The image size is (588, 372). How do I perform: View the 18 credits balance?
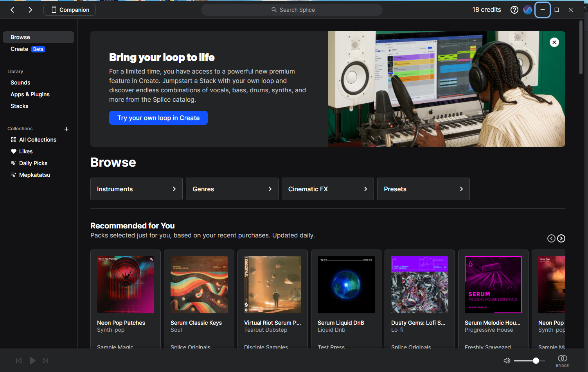(x=487, y=10)
